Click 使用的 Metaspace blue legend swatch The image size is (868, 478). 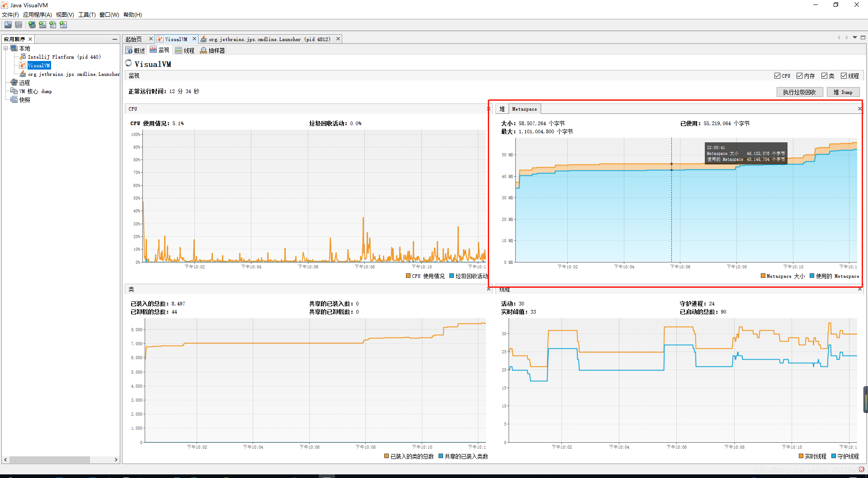coord(812,276)
